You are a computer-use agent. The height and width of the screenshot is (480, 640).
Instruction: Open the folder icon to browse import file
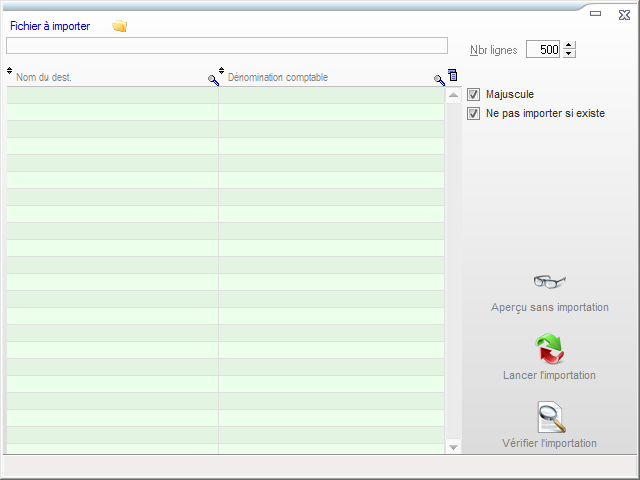[119, 26]
